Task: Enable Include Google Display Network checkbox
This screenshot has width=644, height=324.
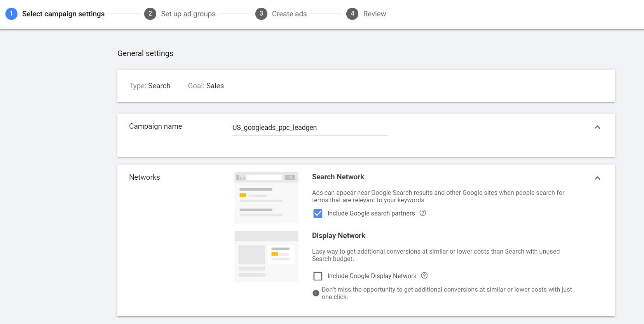Action: 318,276
